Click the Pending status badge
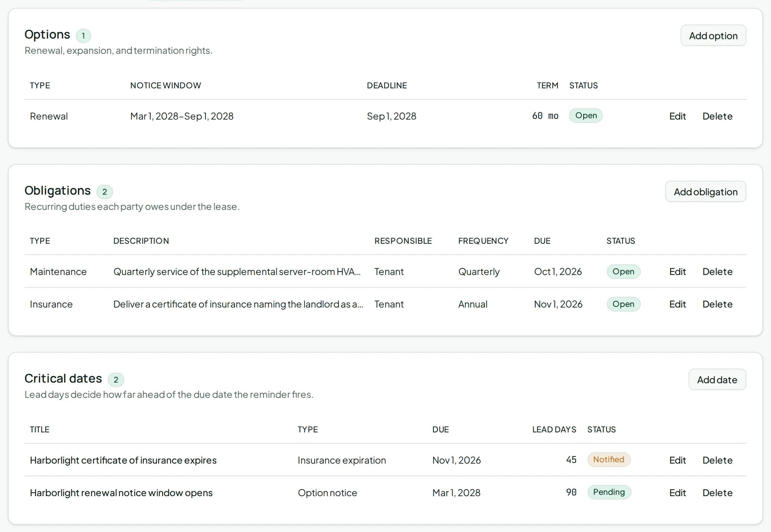 pyautogui.click(x=609, y=492)
